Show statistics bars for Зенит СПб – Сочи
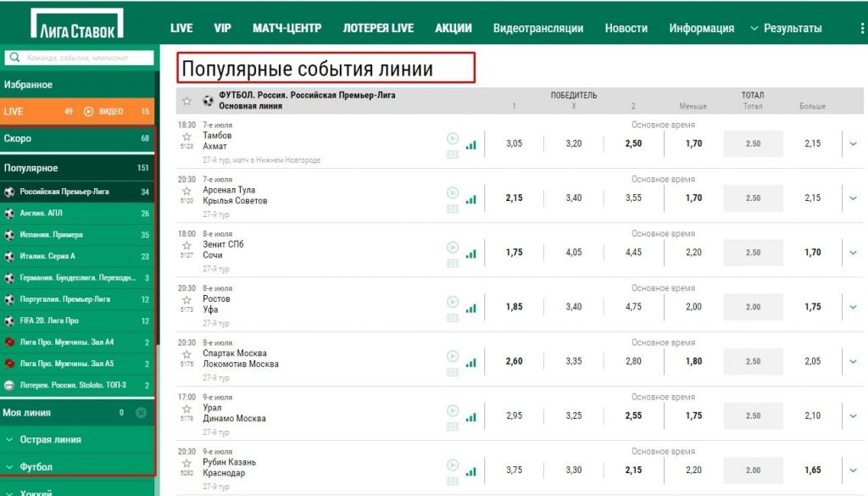This screenshot has height=496, width=868. click(x=470, y=254)
